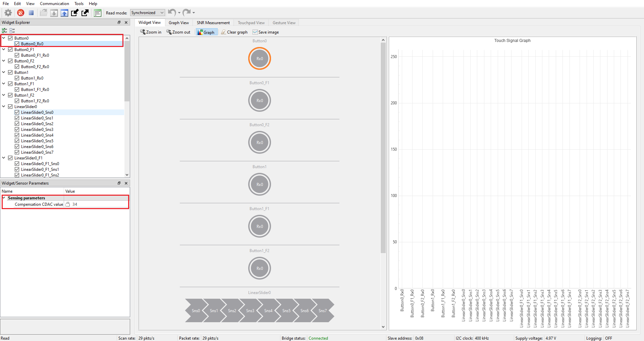Click the red Disconnect icon

point(21,13)
